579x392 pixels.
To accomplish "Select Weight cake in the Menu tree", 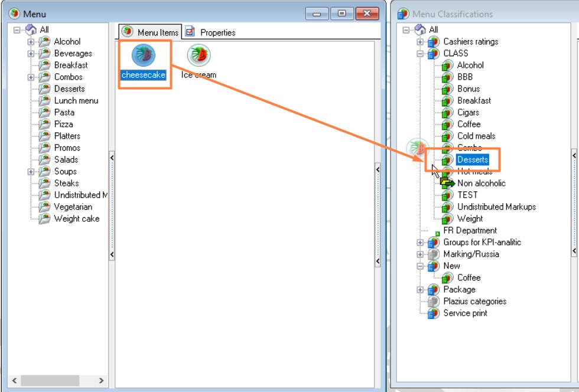I will (x=77, y=218).
